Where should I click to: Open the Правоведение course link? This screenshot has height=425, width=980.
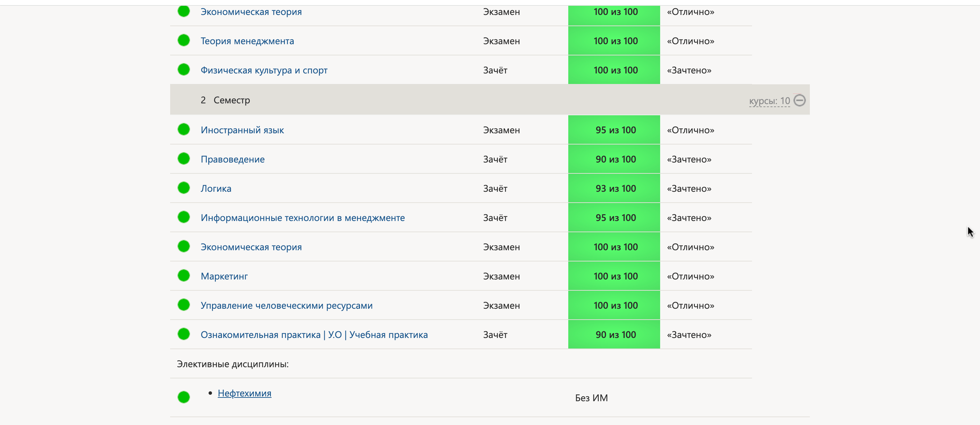232,159
